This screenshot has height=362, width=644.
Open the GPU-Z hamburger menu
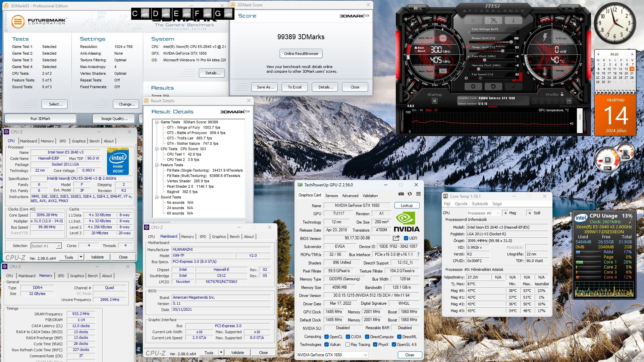click(x=418, y=194)
